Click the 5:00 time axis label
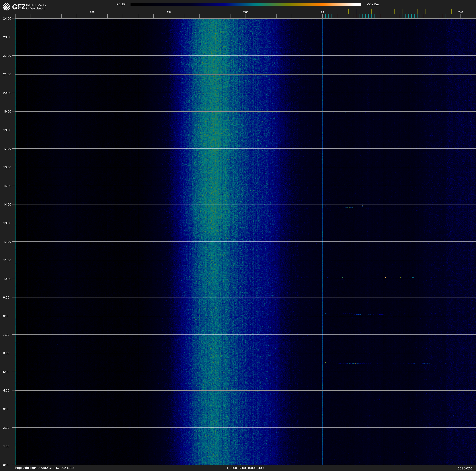The height and width of the screenshot is (471, 476). pyautogui.click(x=6, y=372)
